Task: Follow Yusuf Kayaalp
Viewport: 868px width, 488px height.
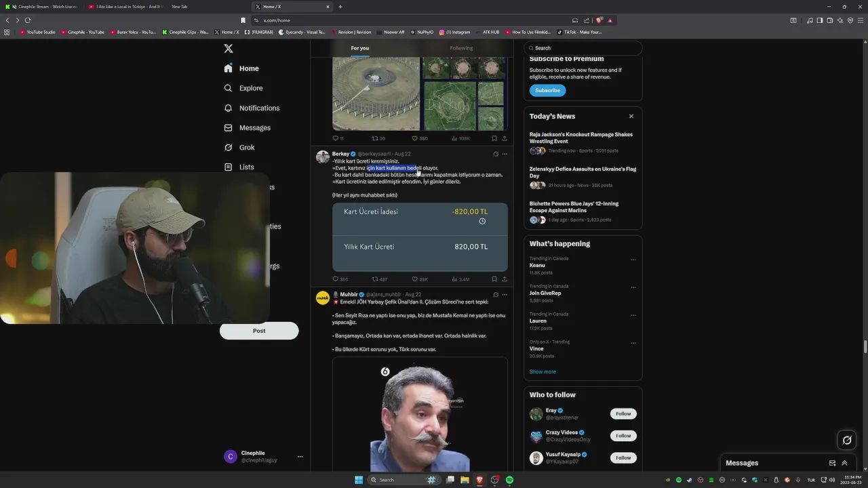Action: point(623,457)
